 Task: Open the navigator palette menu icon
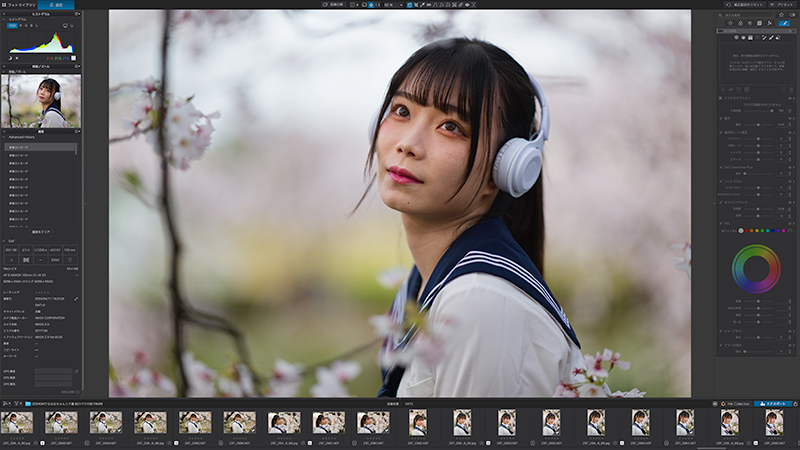78,66
